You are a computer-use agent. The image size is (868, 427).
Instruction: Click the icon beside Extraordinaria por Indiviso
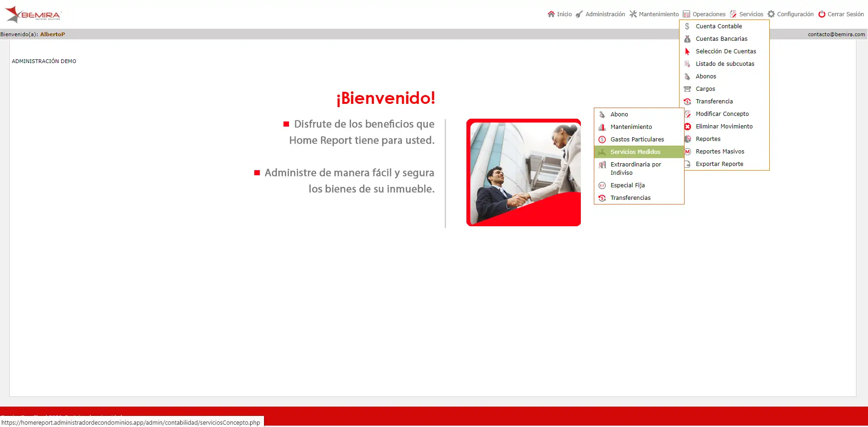click(602, 165)
